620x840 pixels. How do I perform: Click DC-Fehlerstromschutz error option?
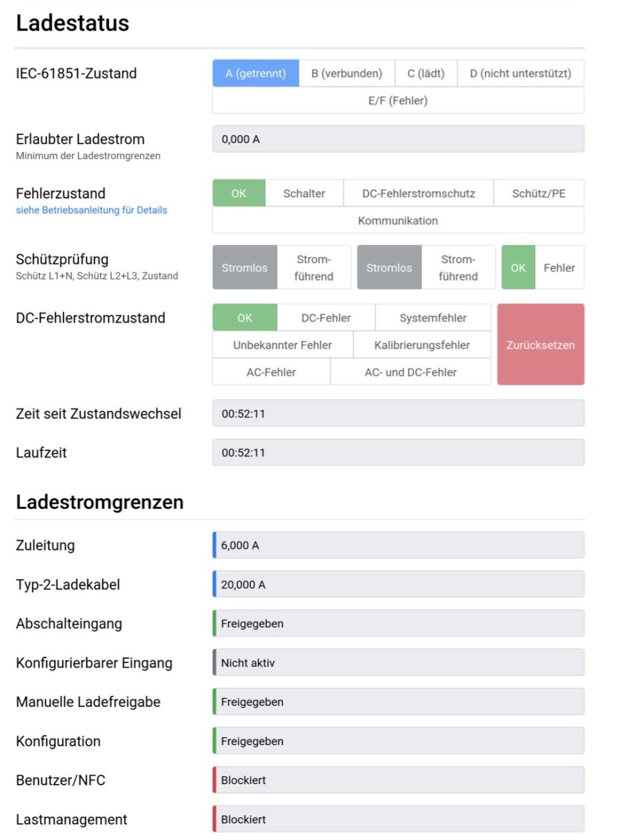(418, 194)
